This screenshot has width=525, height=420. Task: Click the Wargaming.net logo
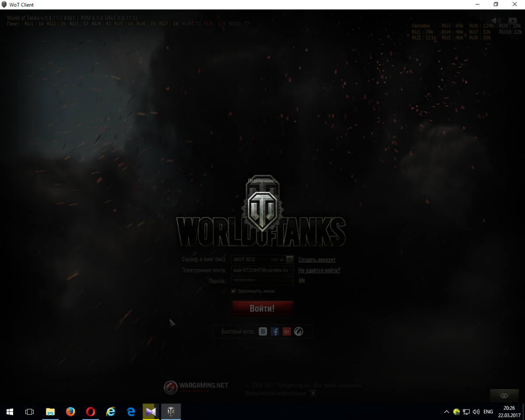pos(196,387)
